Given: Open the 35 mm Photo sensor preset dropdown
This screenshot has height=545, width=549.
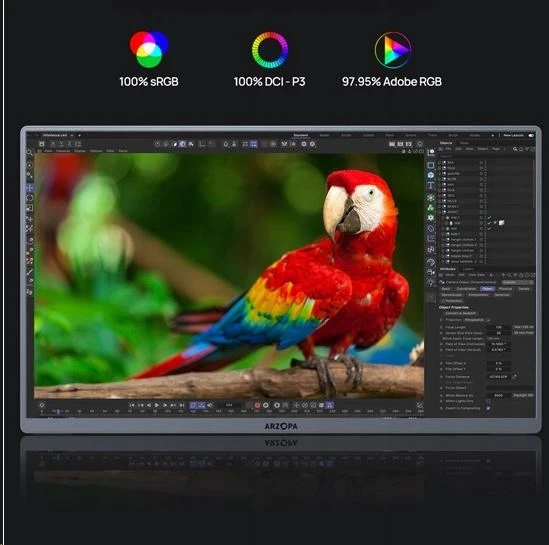Looking at the screenshot, I should pyautogui.click(x=523, y=333).
